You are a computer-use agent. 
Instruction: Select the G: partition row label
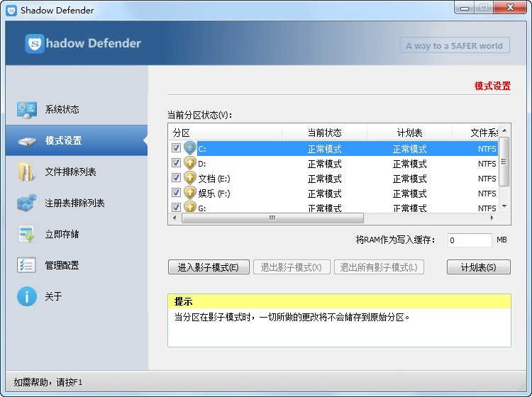202,208
